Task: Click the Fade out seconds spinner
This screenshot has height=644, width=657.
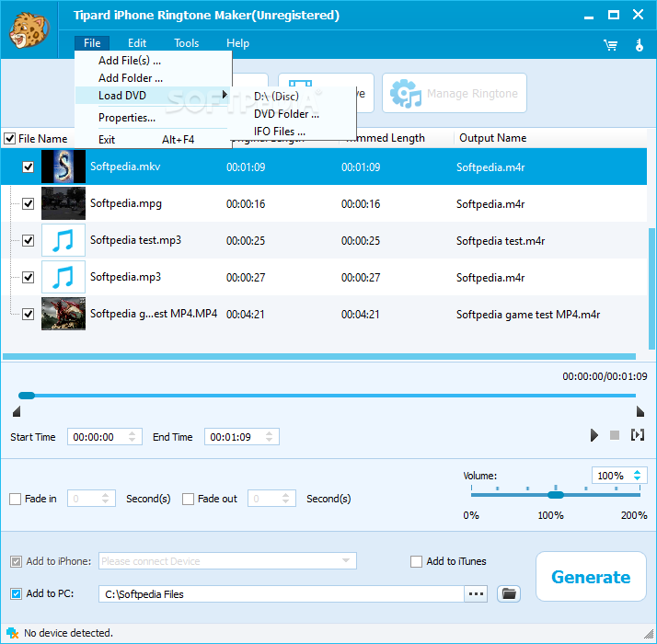Action: [x=286, y=499]
